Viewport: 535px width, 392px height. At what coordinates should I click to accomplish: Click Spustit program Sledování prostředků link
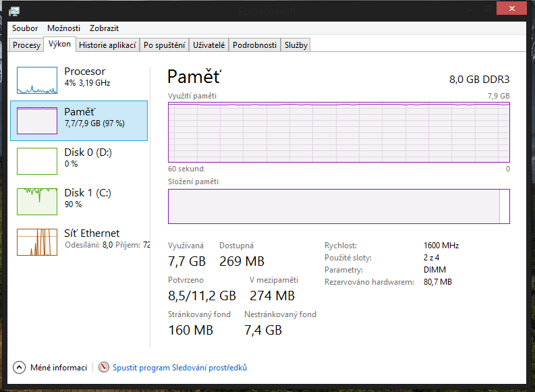(179, 368)
